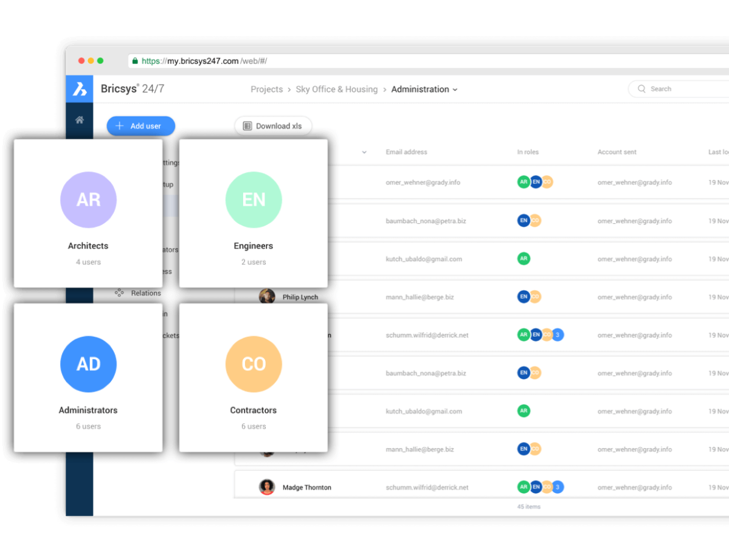Click the 45 items count label
Screen dimensions: 729x560
[x=528, y=506]
